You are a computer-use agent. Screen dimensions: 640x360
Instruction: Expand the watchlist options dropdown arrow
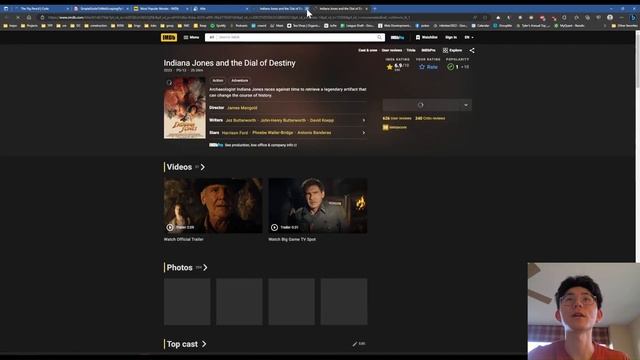point(466,105)
